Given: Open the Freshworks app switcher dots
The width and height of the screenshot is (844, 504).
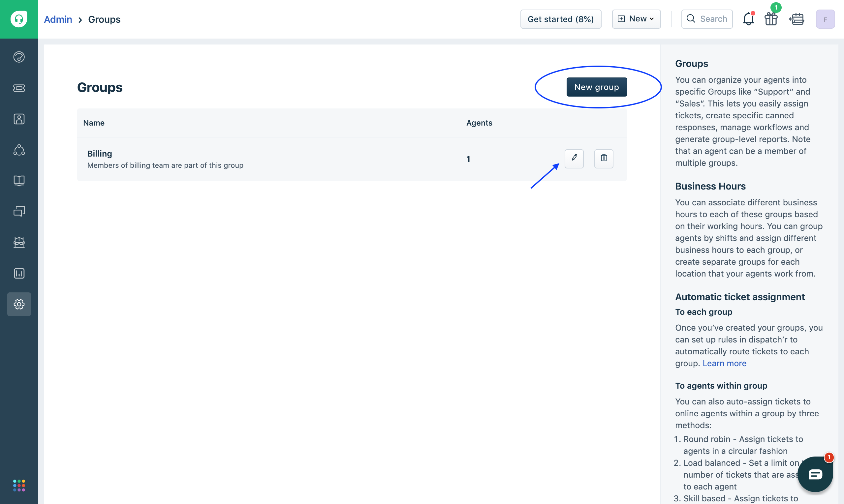Looking at the screenshot, I should pyautogui.click(x=19, y=485).
